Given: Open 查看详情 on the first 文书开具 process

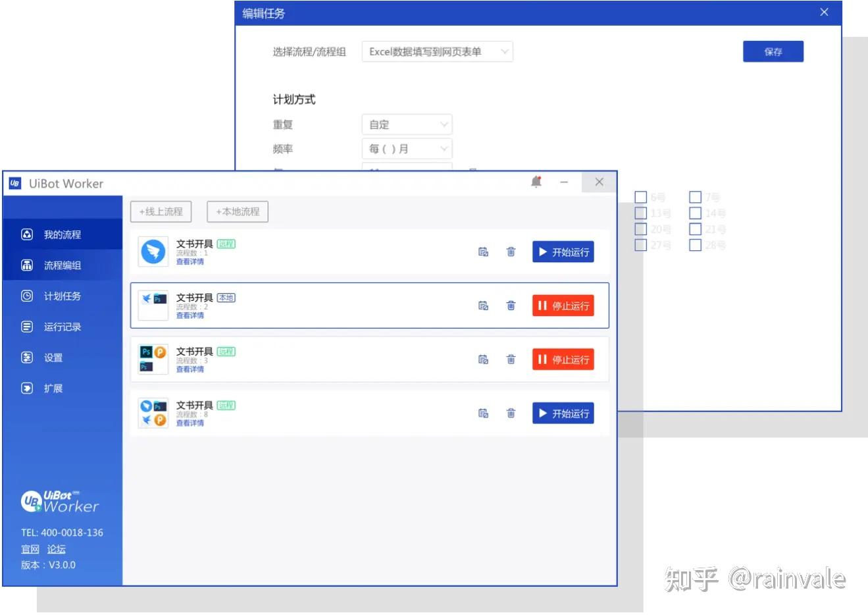Looking at the screenshot, I should (190, 261).
